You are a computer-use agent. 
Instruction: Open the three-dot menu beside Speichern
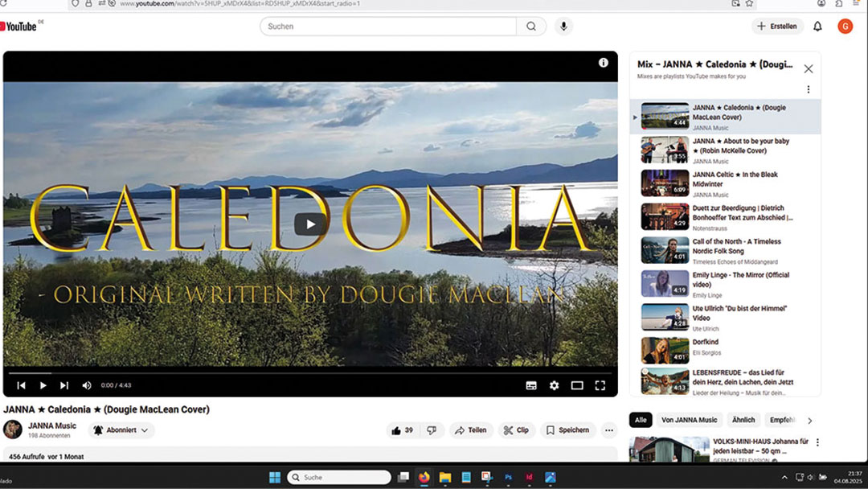click(x=609, y=430)
